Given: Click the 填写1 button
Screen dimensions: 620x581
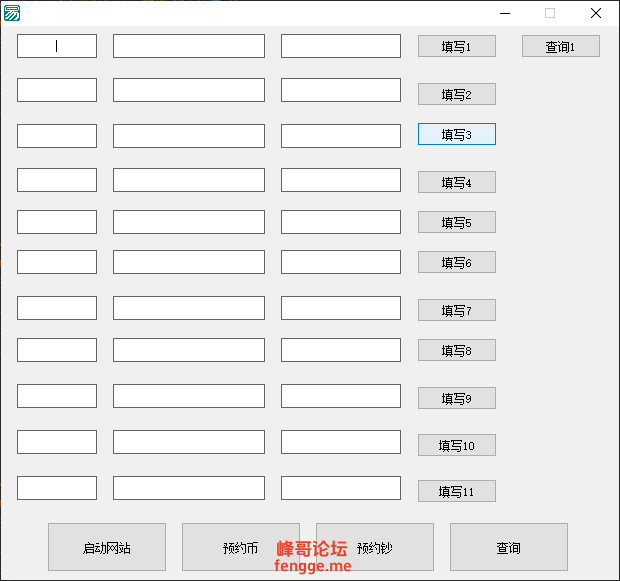Looking at the screenshot, I should [457, 46].
